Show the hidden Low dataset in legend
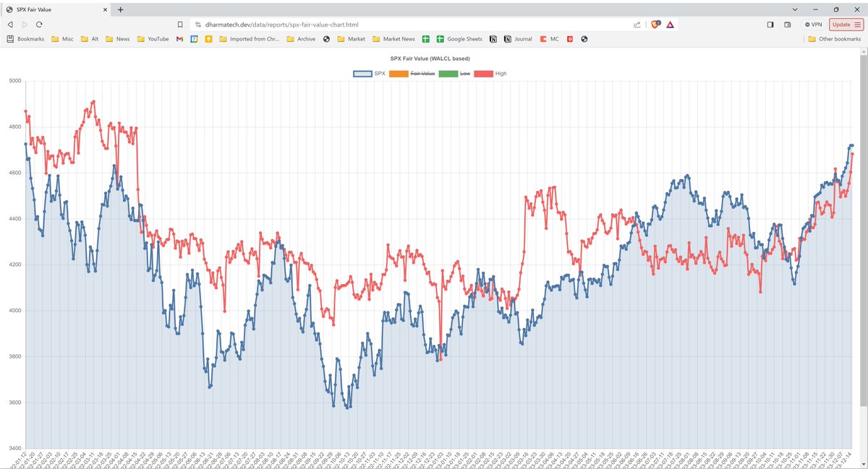 [454, 74]
